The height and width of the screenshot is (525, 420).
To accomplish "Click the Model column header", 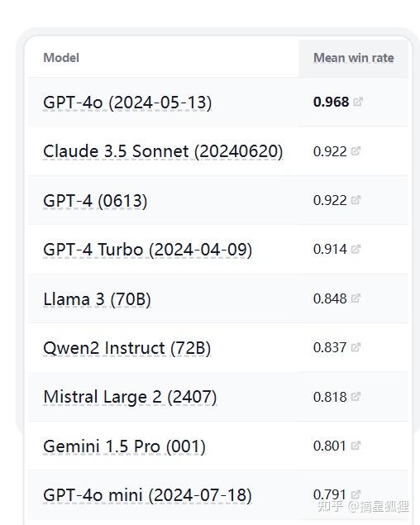I will coord(61,58).
